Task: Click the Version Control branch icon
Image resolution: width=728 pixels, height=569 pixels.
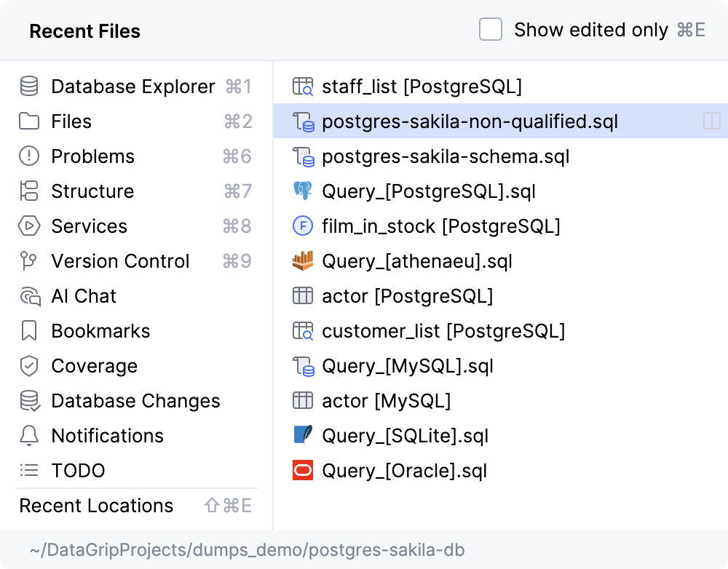Action: 29,261
